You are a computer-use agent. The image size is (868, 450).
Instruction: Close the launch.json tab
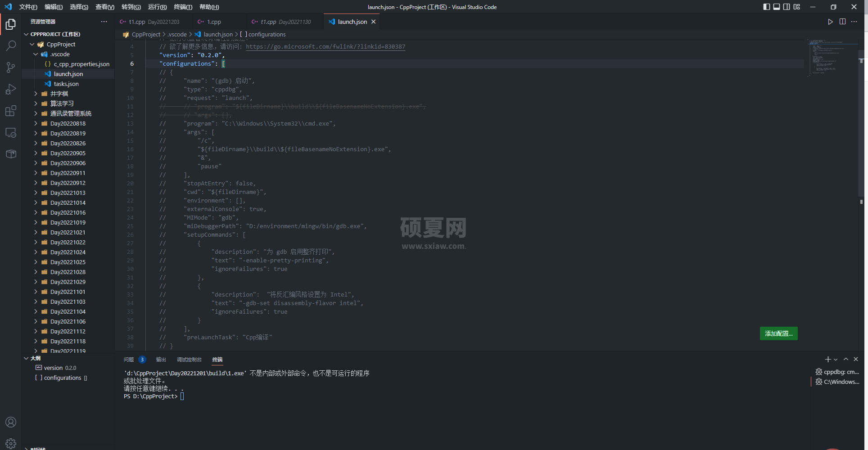pyautogui.click(x=373, y=22)
